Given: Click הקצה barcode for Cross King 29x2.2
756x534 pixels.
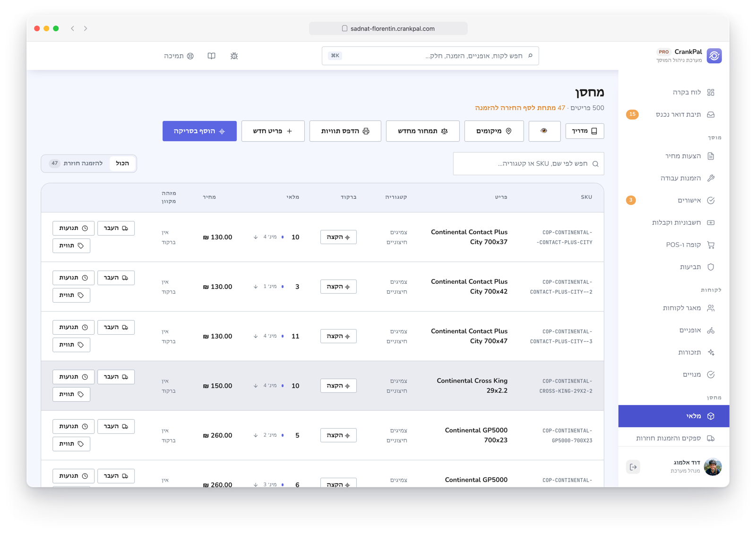Looking at the screenshot, I should 338,386.
